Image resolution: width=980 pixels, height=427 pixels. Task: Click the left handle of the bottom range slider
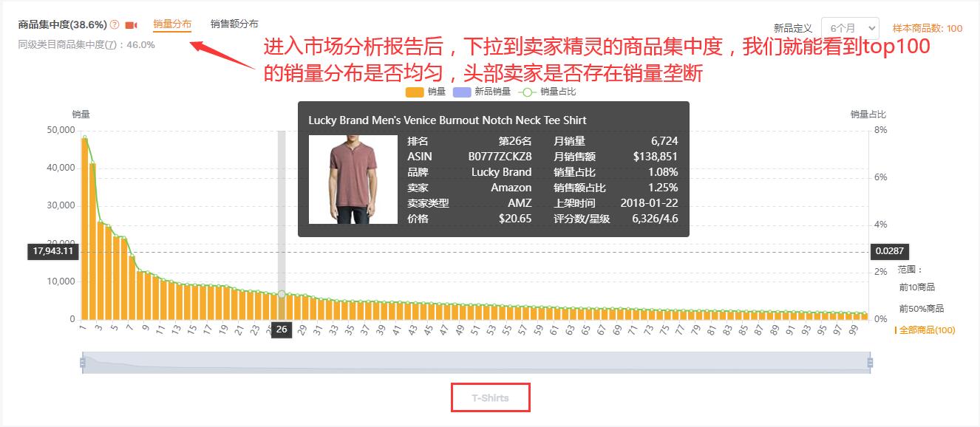click(82, 362)
